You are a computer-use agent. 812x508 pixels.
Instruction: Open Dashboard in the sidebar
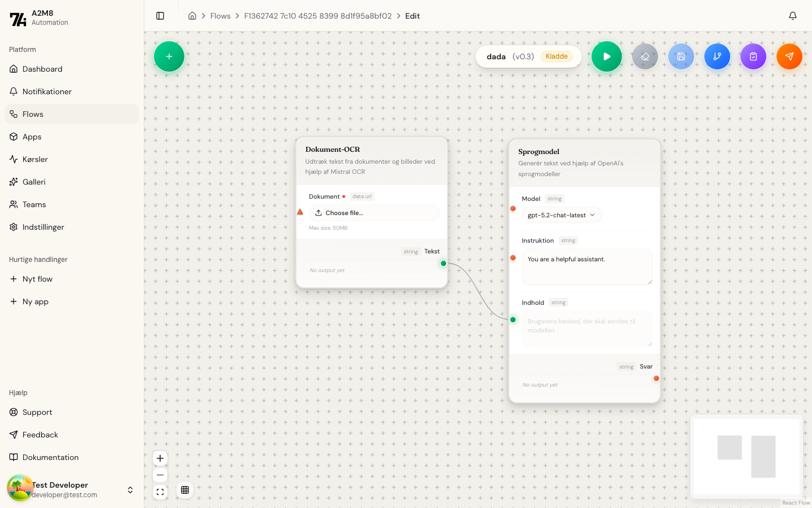42,69
